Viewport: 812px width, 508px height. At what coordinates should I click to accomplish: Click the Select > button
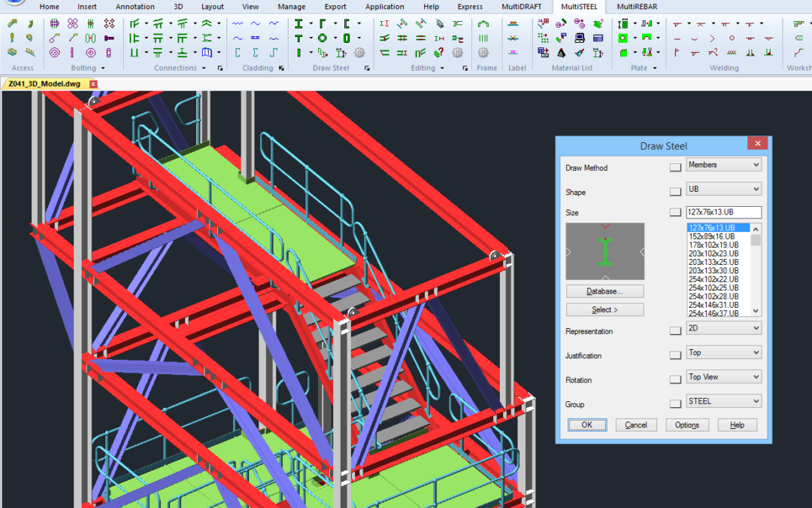point(604,309)
